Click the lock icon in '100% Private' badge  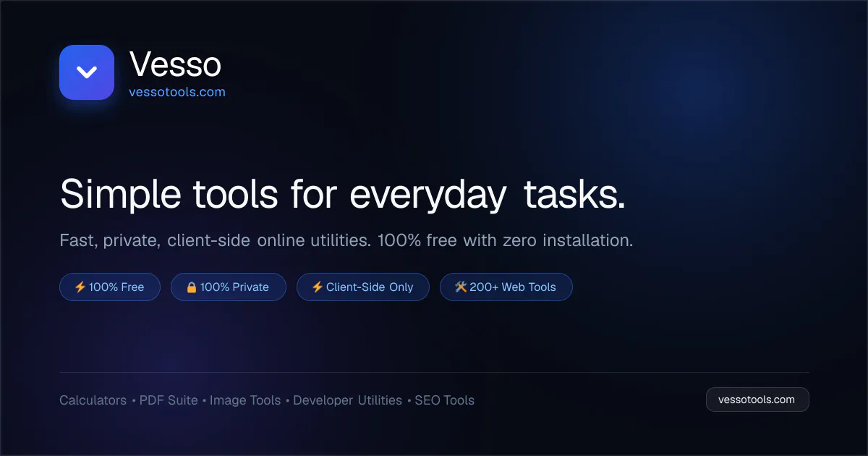tap(192, 287)
